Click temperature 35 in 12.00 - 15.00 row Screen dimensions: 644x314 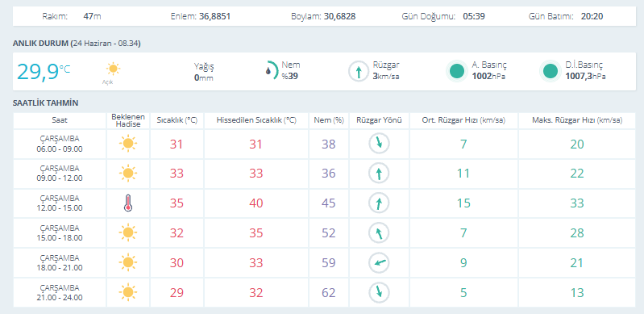click(x=177, y=203)
